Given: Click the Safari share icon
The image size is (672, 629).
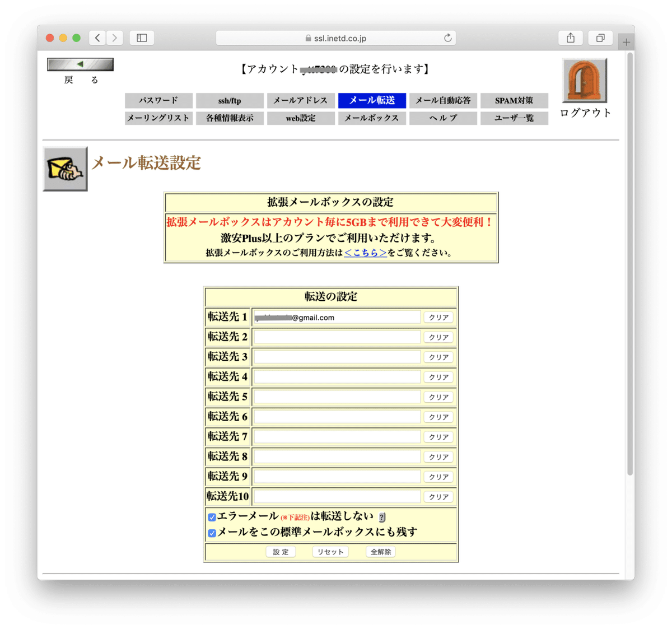Looking at the screenshot, I should click(570, 38).
